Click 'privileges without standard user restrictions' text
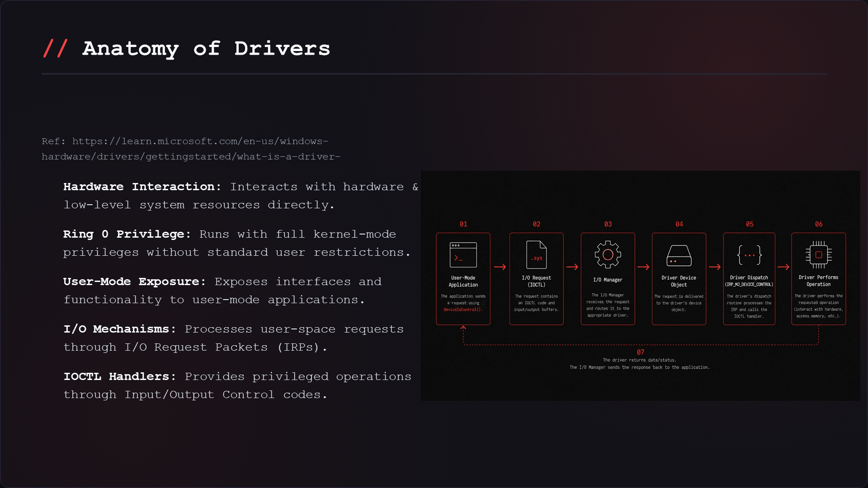868x488 pixels. (x=237, y=252)
